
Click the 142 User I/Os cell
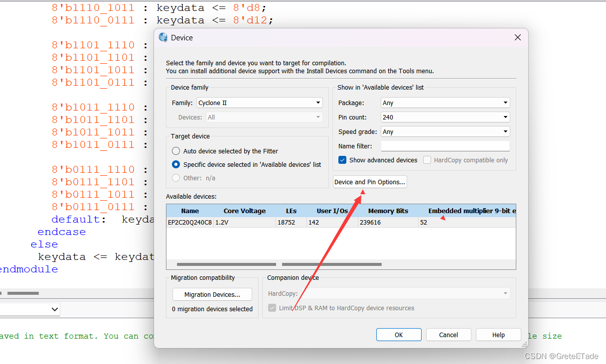pos(332,223)
